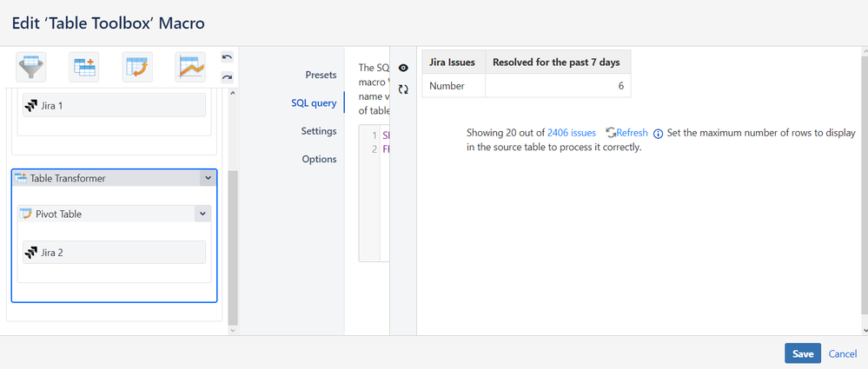This screenshot has height=369, width=868.
Task: Click the Table Filter funnel icon
Action: click(x=32, y=66)
